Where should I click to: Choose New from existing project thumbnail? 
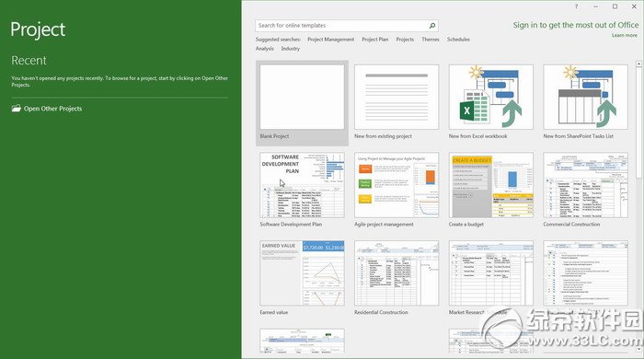point(397,97)
